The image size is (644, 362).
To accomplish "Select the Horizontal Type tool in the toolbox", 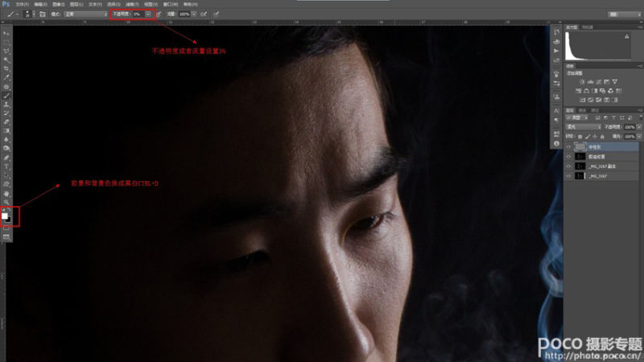I will click(x=6, y=167).
